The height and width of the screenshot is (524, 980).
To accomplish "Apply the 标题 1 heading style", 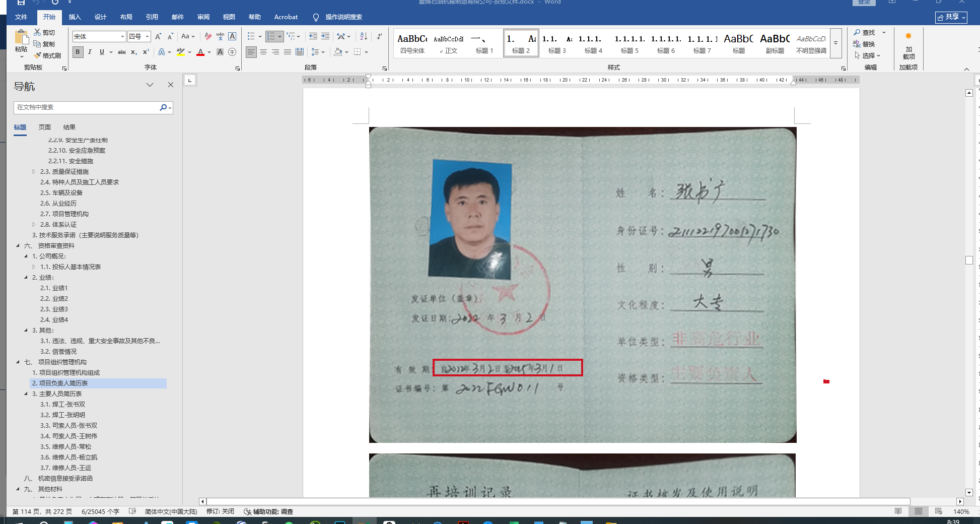I will [484, 43].
